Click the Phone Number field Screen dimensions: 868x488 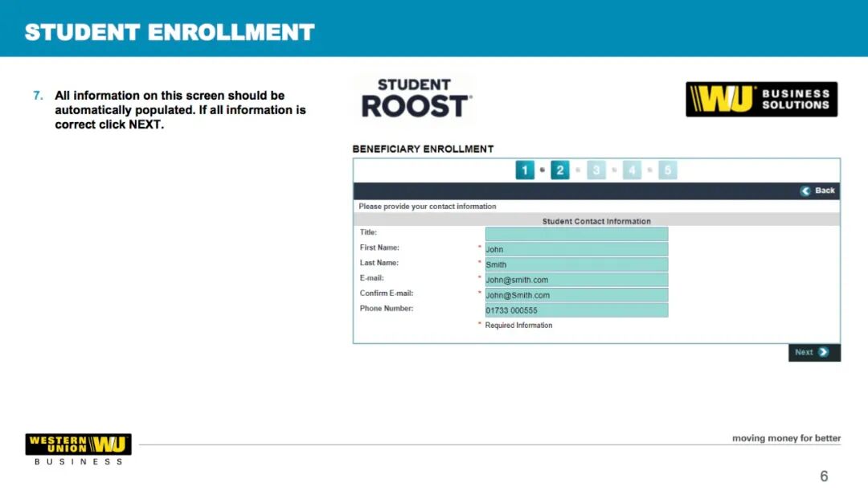(x=576, y=310)
